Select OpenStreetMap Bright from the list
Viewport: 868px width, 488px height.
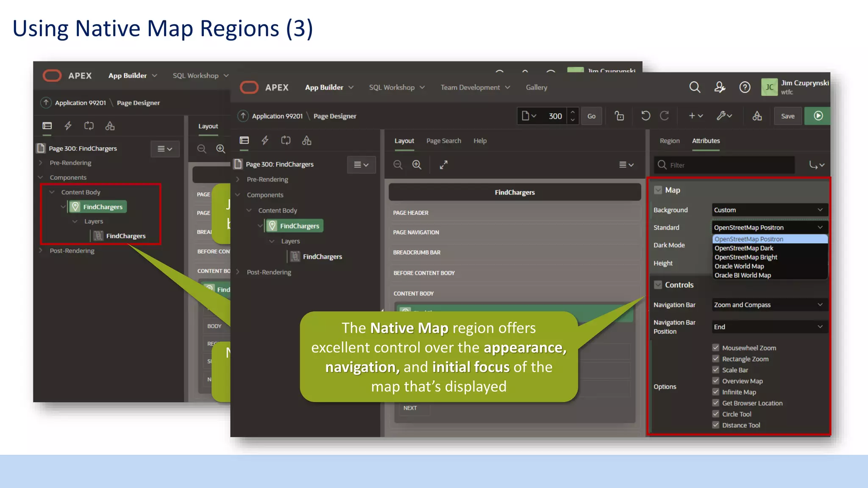coord(770,257)
